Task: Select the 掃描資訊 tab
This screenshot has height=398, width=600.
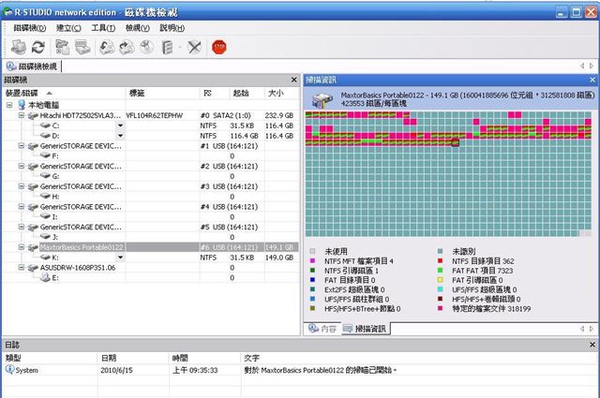Action: click(x=365, y=328)
